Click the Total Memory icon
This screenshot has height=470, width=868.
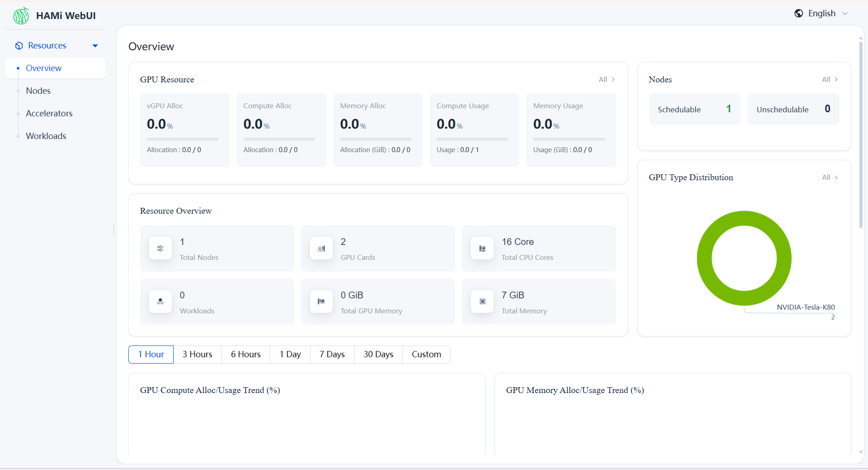coord(482,302)
